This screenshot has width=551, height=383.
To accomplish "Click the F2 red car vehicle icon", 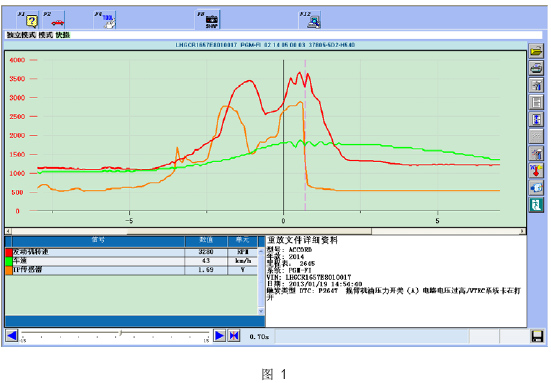I will click(x=54, y=20).
